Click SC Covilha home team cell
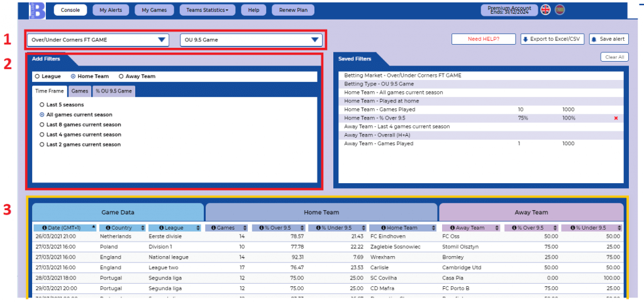 tap(386, 278)
